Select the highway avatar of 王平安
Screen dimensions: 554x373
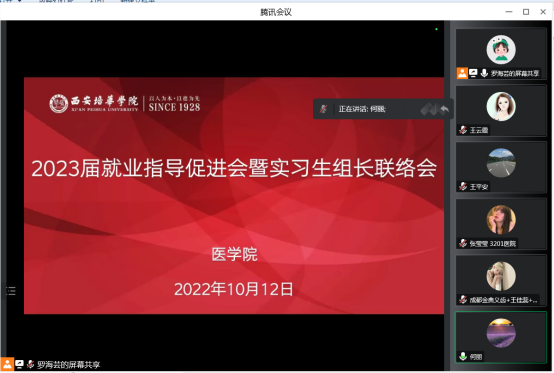(501, 163)
